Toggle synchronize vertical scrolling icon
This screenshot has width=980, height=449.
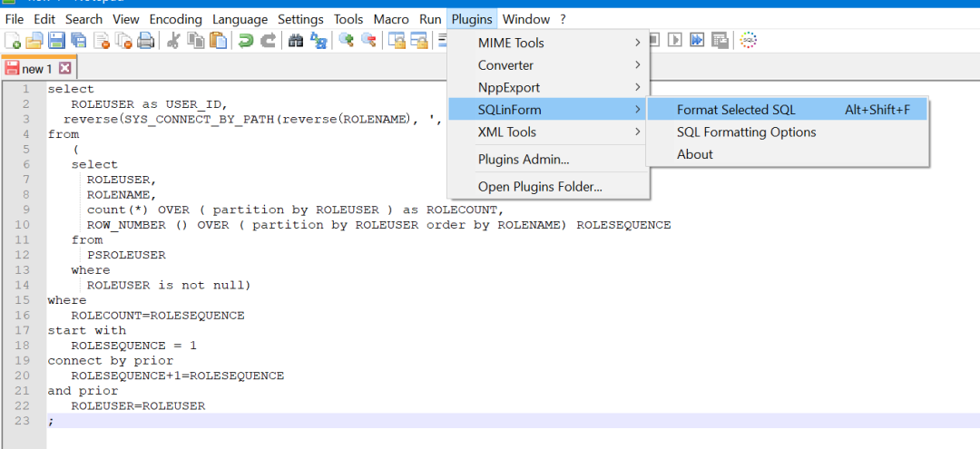(x=397, y=41)
